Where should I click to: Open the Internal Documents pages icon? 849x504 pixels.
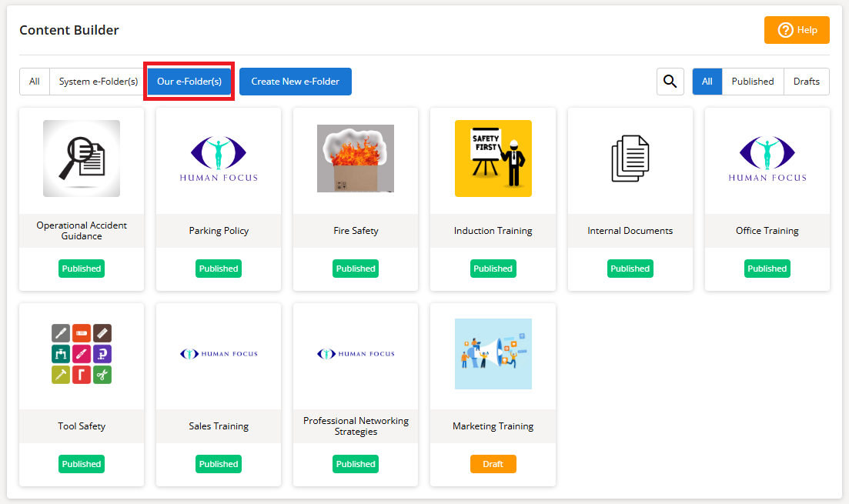tap(630, 159)
